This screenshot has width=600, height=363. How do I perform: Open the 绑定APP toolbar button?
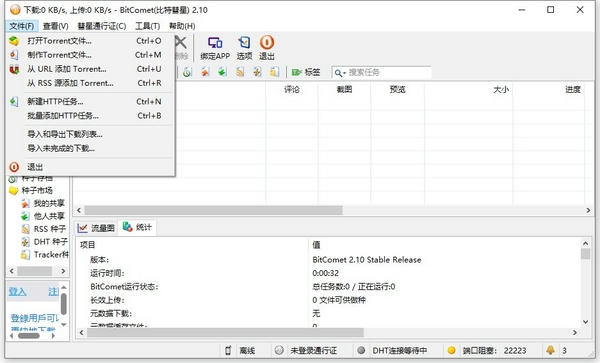[x=215, y=48]
